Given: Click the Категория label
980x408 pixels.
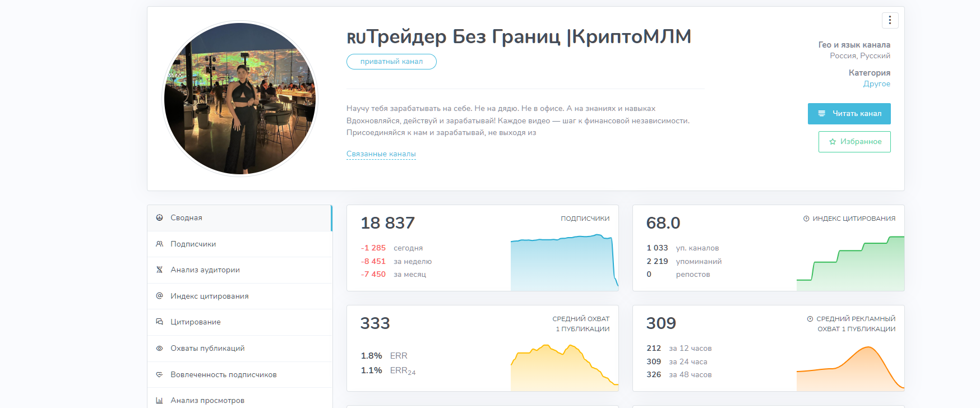Looking at the screenshot, I should pos(869,73).
